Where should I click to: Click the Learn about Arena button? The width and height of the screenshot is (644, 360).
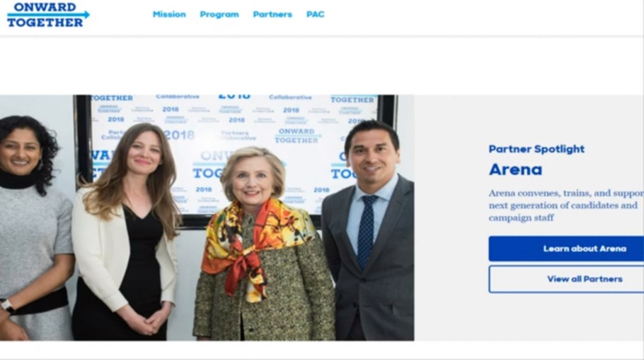click(567, 249)
